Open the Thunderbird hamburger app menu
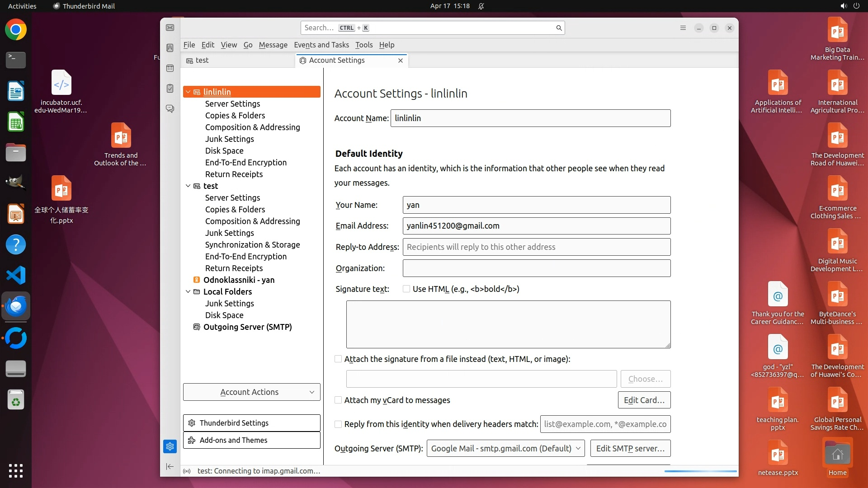868x488 pixels. [683, 28]
